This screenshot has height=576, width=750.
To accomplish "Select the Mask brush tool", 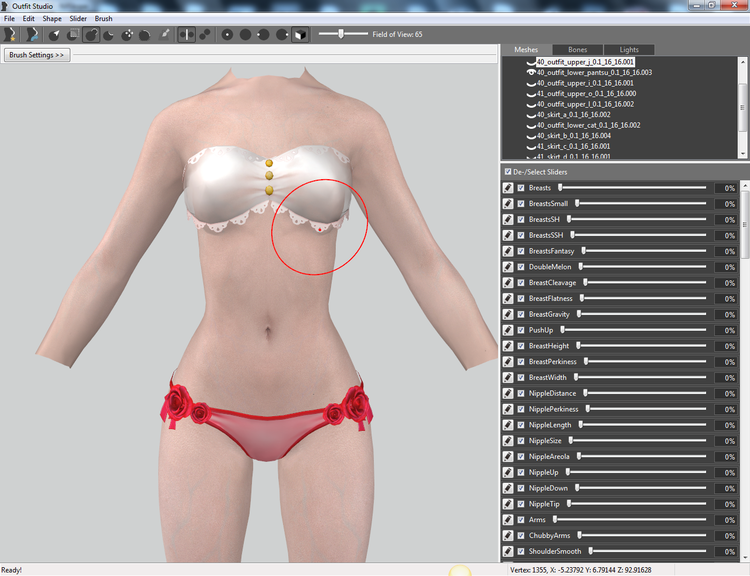I will pos(73,35).
